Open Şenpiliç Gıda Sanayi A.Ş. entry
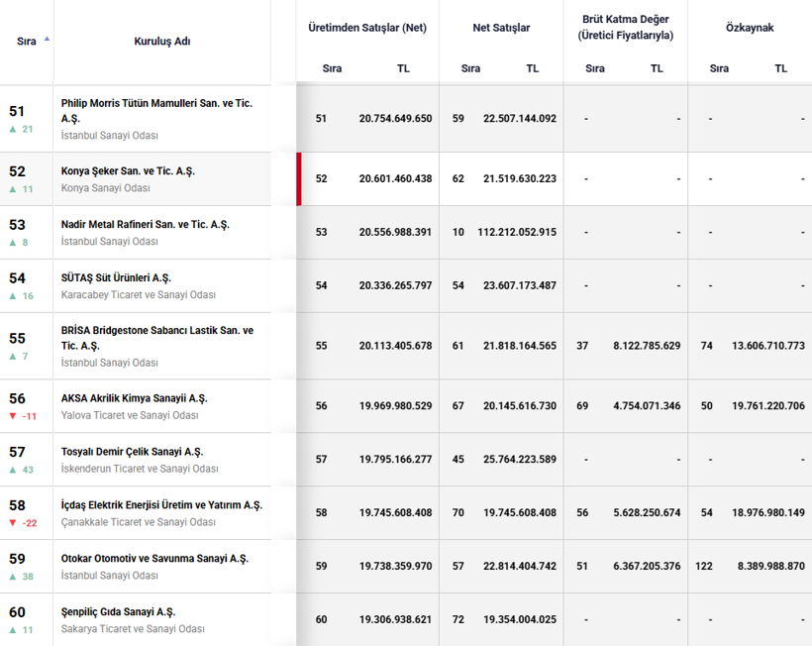Image resolution: width=812 pixels, height=646 pixels. [x=118, y=611]
